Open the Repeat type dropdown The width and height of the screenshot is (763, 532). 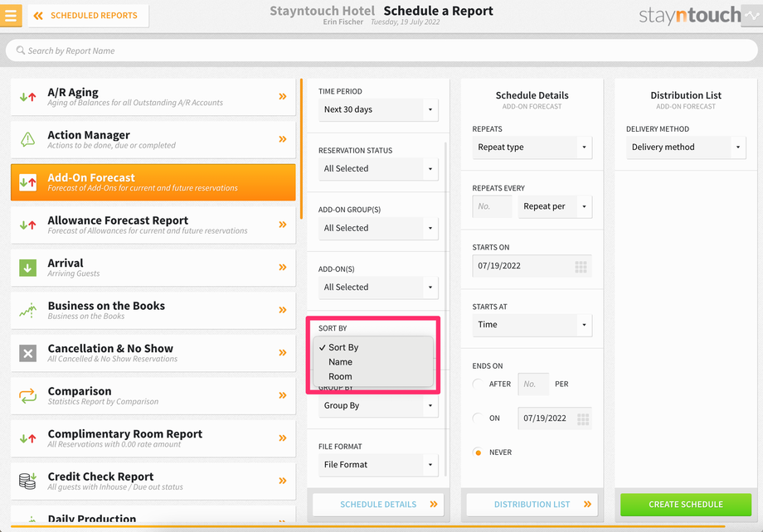pyautogui.click(x=532, y=148)
